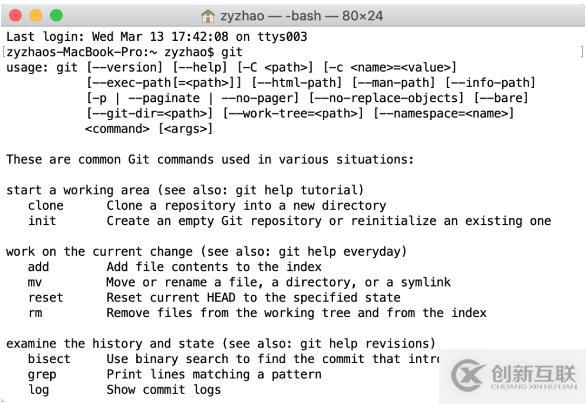Image resolution: width=586 pixels, height=404 pixels.
Task: Click the 'log' command entry
Action: pos(38,390)
